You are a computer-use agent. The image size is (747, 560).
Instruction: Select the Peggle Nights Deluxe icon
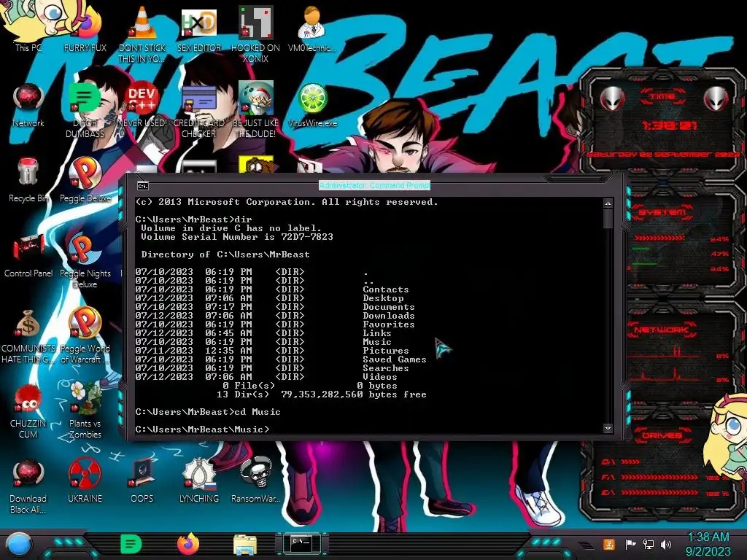tap(85, 260)
